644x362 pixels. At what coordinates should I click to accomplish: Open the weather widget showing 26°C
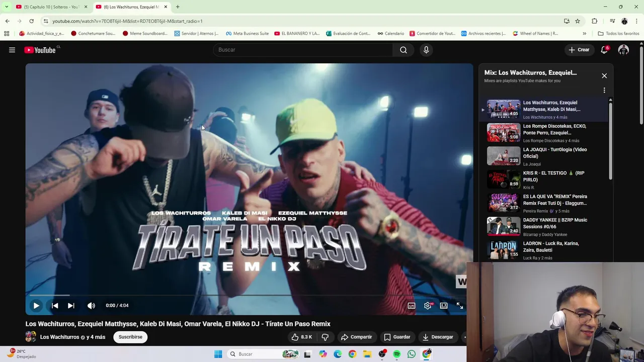click(22, 353)
